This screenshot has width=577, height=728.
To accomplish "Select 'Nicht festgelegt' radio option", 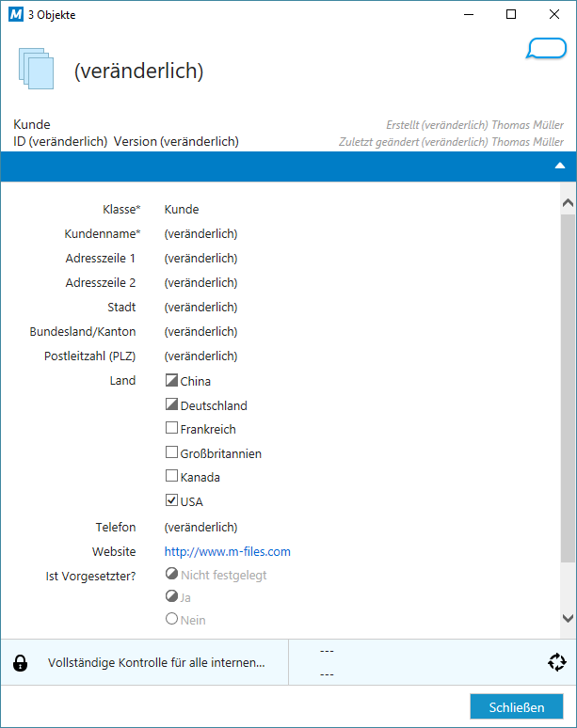I will click(x=171, y=574).
